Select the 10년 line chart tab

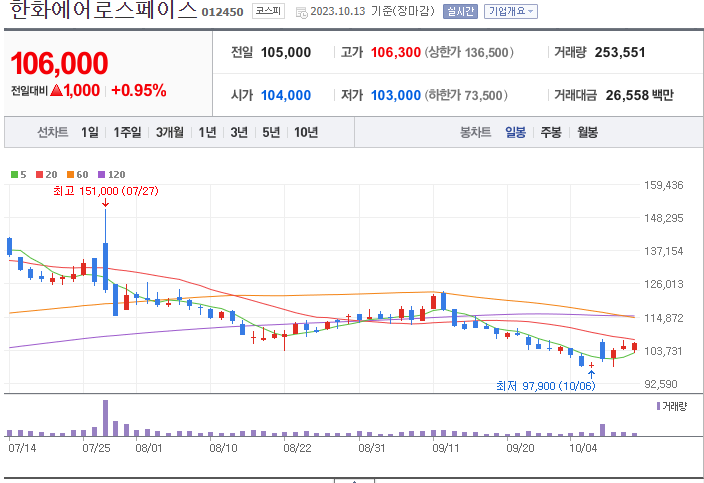coord(306,132)
